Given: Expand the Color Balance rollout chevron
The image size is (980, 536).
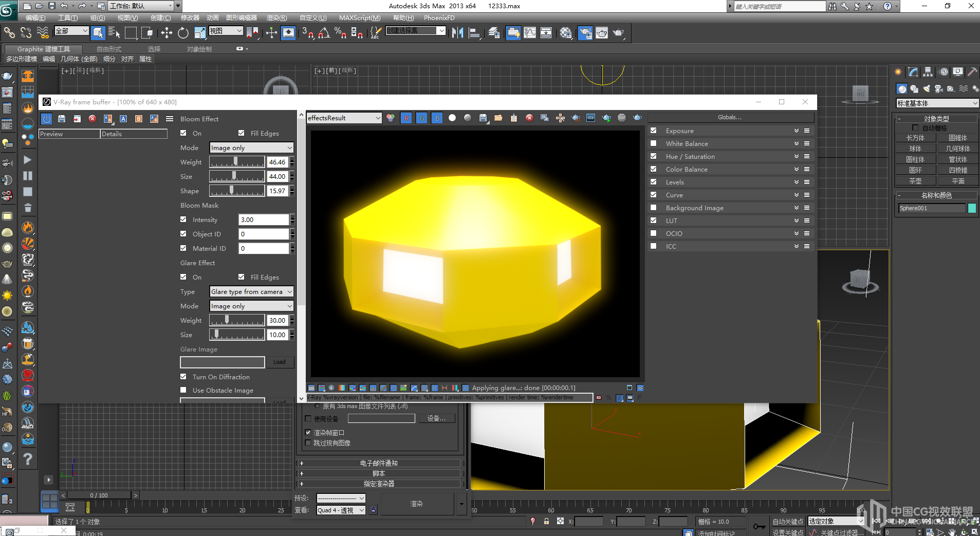Looking at the screenshot, I should pos(797,169).
